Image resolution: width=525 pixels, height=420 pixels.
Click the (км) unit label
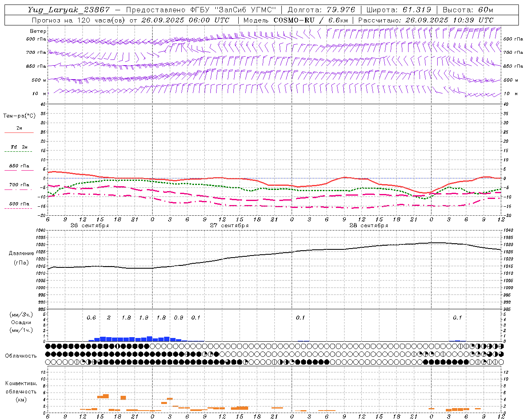coord(21,399)
